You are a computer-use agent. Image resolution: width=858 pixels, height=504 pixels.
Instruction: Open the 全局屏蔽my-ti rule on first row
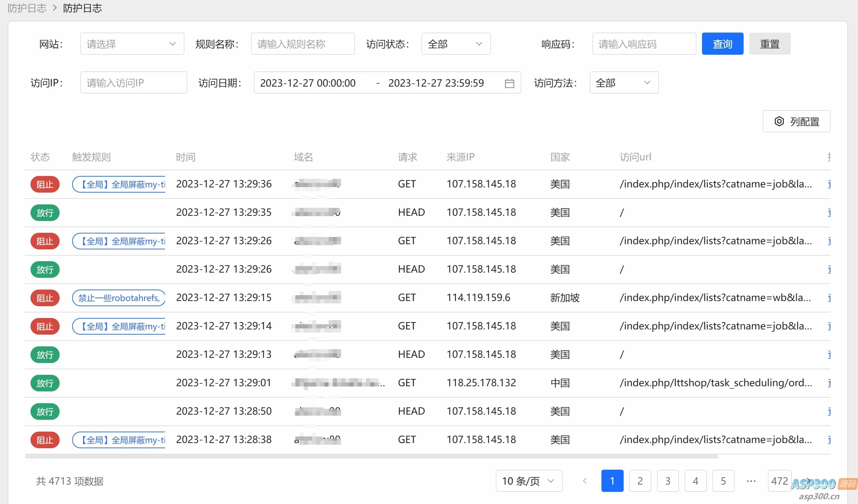click(119, 184)
